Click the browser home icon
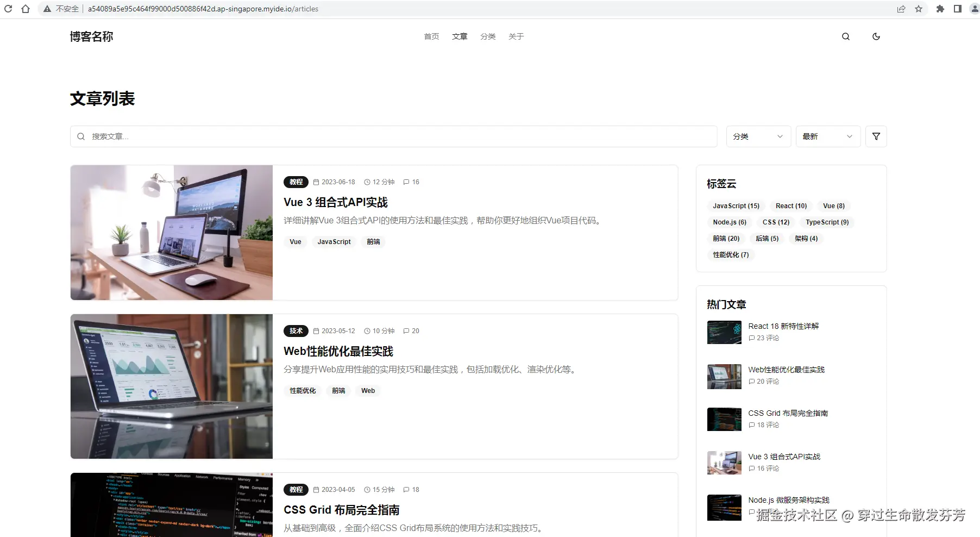 tap(25, 9)
